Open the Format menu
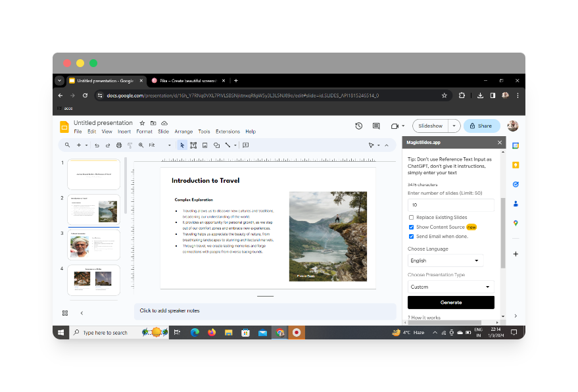This screenshot has width=578, height=392. (144, 132)
